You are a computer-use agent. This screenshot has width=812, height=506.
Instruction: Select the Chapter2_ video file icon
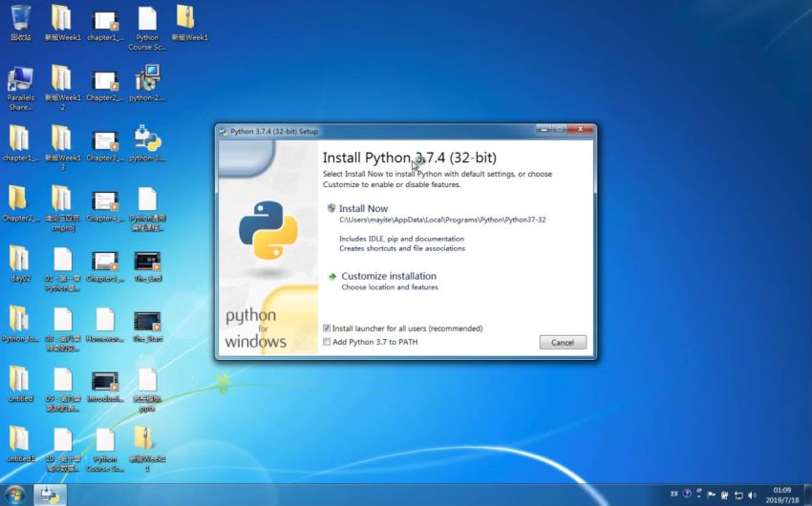coord(105,83)
